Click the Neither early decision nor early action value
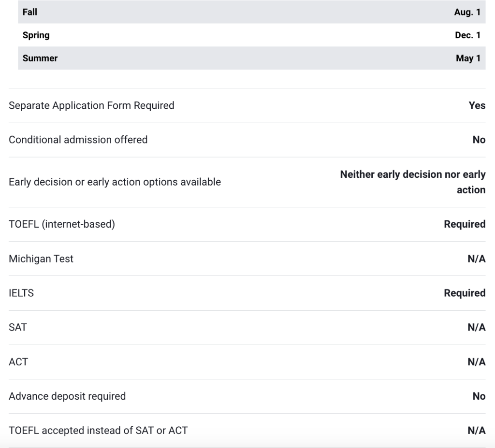495x448 pixels. (x=413, y=182)
